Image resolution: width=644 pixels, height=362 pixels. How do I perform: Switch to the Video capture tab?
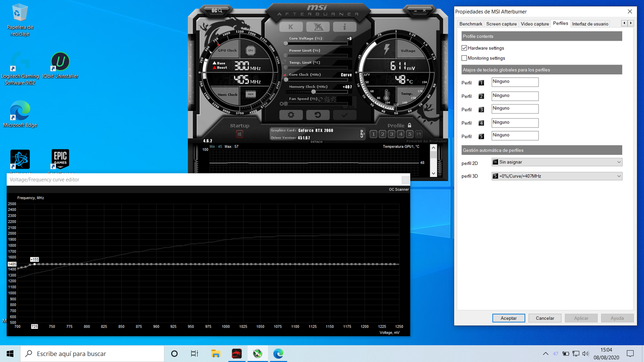point(535,24)
